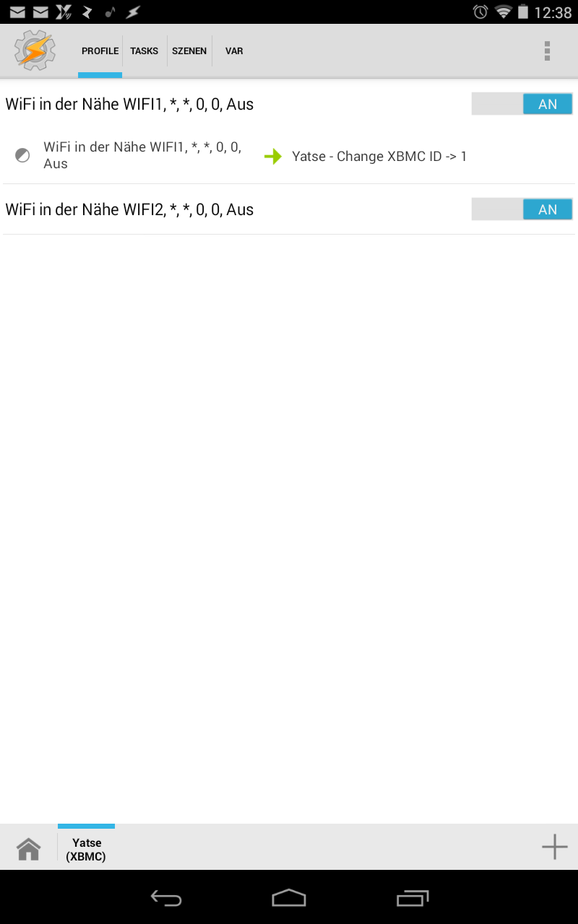Select the Yatse (XBMC) project tab
This screenshot has width=578, height=924.
point(87,850)
